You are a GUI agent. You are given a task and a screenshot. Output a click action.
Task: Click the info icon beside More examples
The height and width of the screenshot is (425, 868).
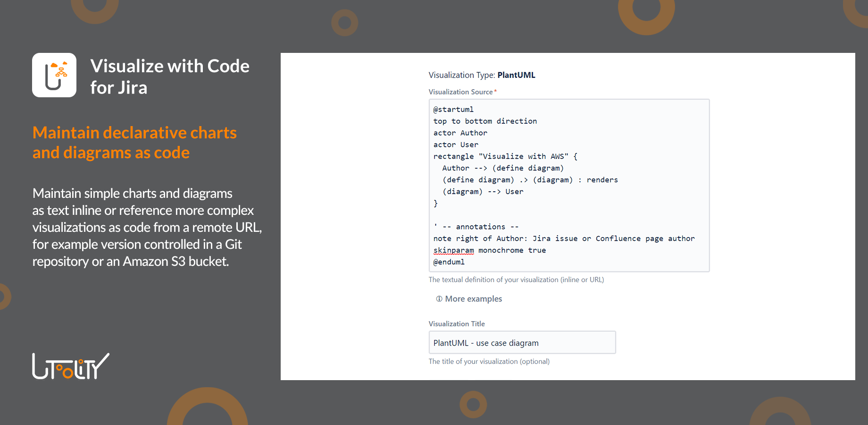tap(439, 299)
